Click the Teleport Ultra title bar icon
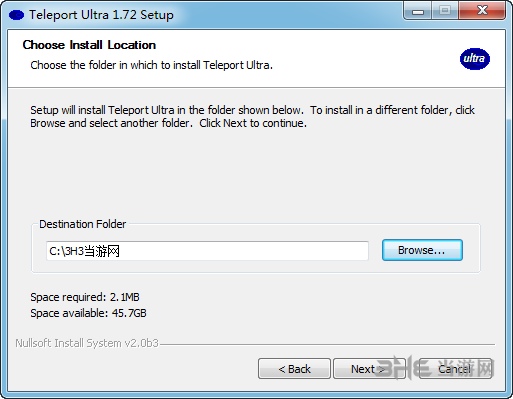The image size is (513, 399). click(16, 15)
